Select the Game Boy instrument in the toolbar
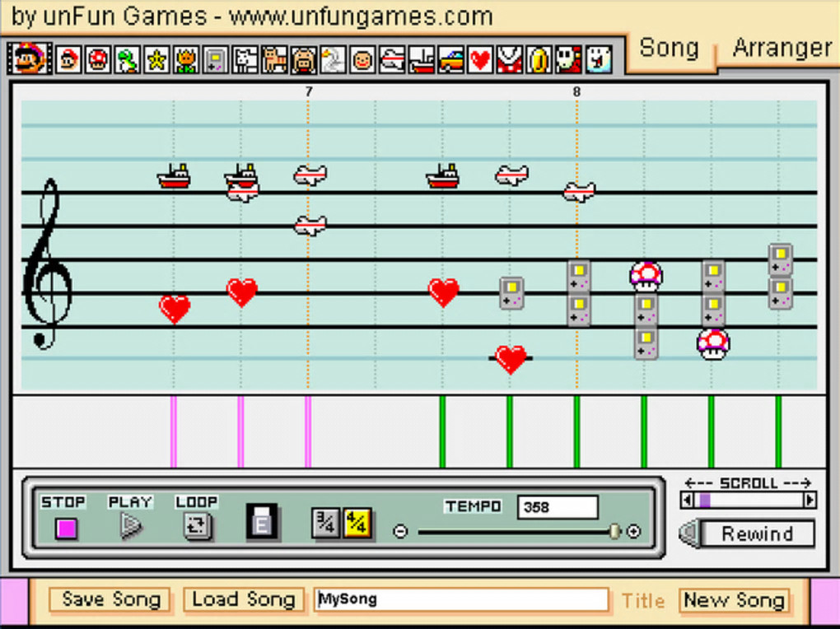 [216, 59]
